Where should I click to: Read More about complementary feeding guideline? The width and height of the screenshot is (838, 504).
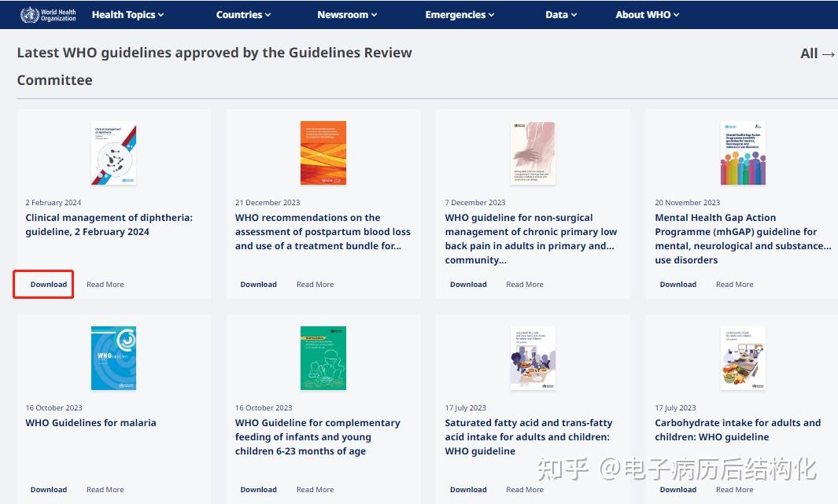pos(316,490)
